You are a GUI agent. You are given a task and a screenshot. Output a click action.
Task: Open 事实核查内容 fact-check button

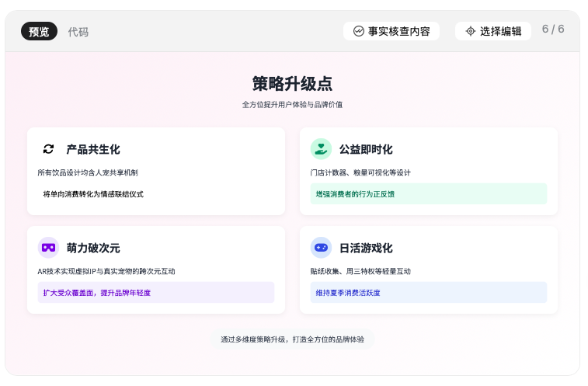click(x=391, y=31)
